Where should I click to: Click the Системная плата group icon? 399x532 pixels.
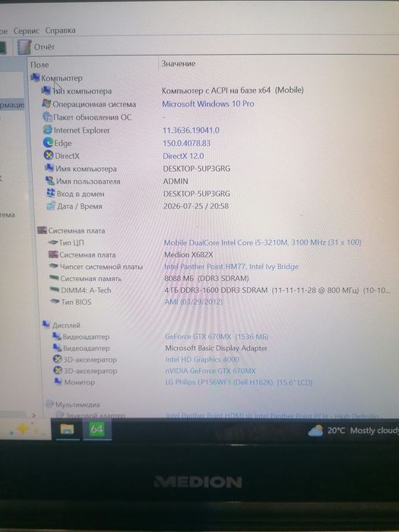pos(42,230)
